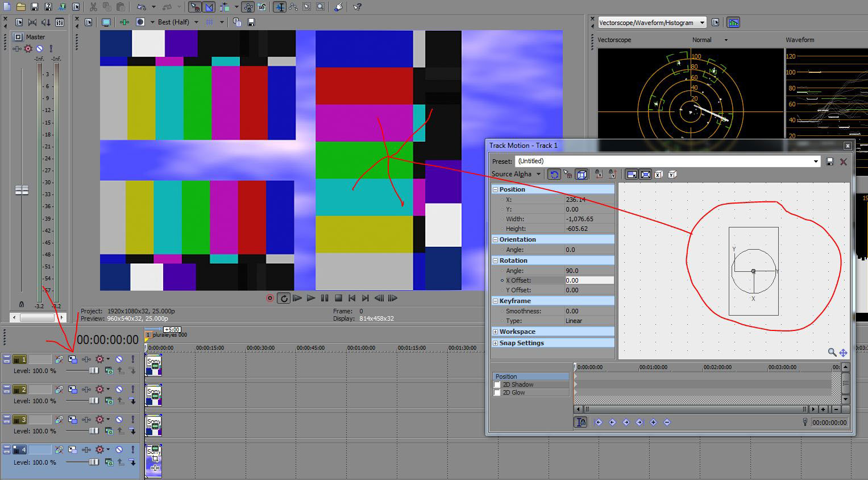Open Vectorscope/Waveform/Histogram scope selector
The height and width of the screenshot is (480, 868).
click(x=651, y=23)
